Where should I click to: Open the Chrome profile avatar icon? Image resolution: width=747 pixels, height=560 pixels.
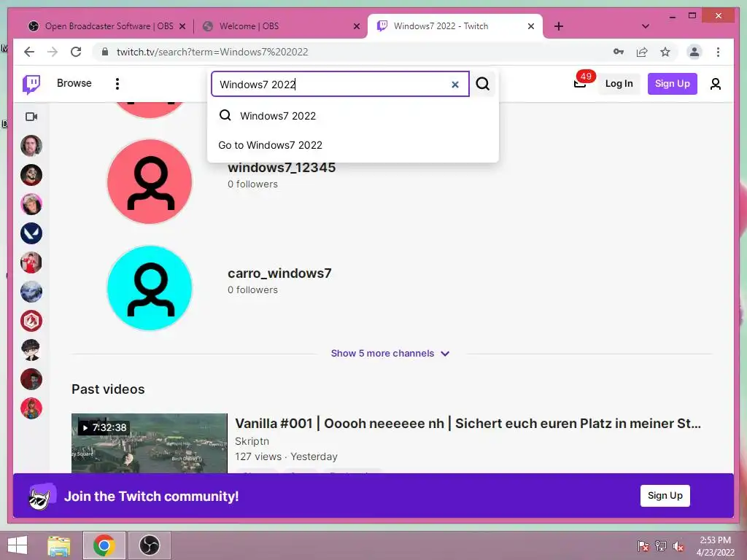click(694, 52)
